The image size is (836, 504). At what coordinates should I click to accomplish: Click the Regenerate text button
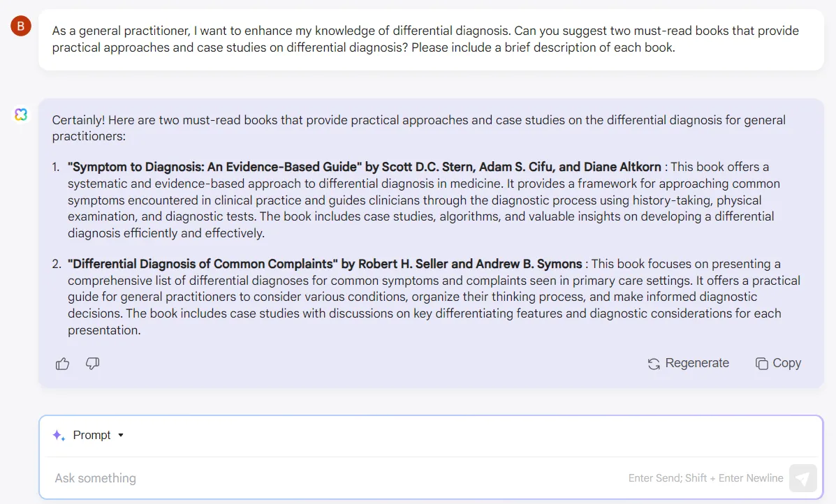pos(697,364)
